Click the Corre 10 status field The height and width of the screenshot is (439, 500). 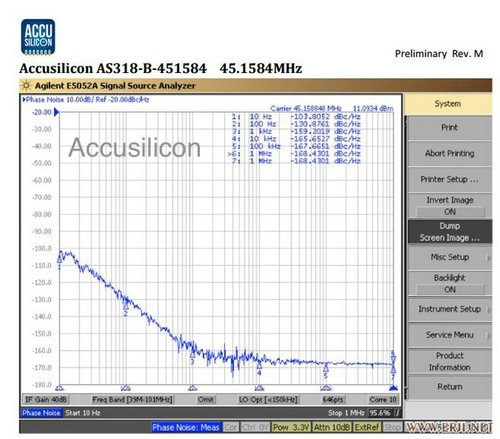pos(383,399)
